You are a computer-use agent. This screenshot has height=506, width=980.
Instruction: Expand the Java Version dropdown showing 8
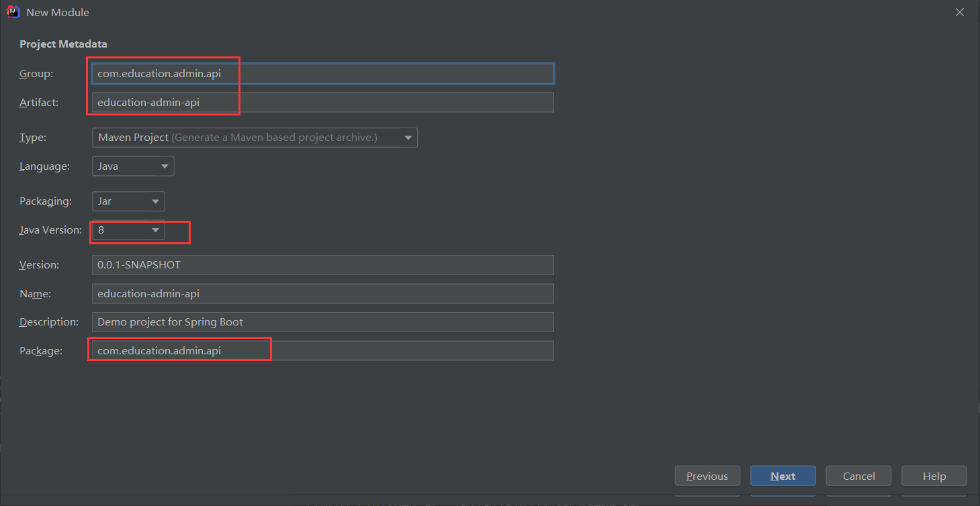click(128, 230)
